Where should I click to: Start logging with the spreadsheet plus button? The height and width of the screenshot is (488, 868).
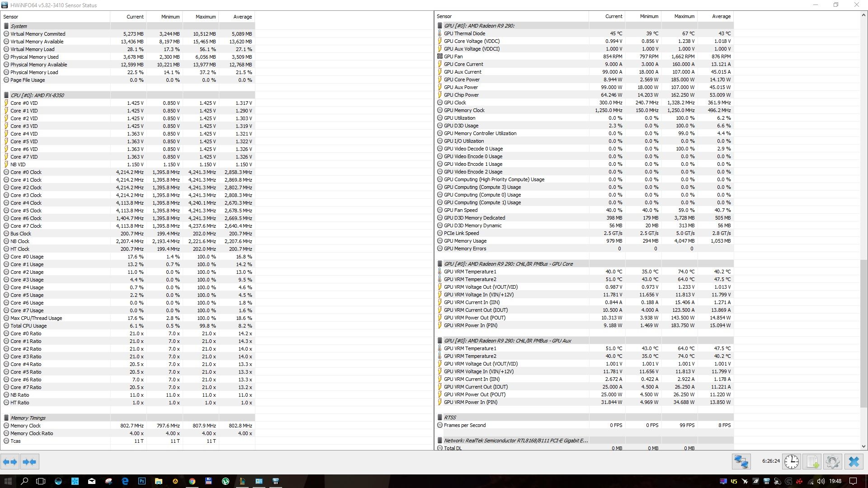click(812, 462)
